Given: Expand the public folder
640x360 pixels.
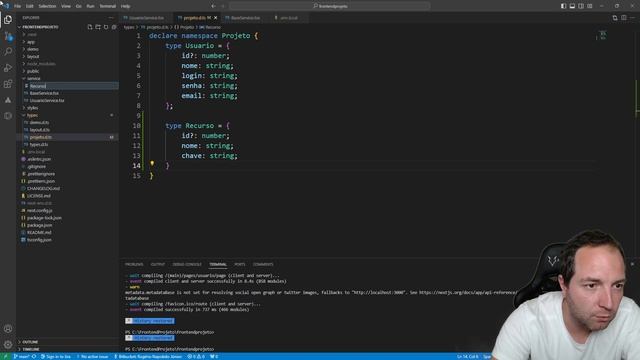Looking at the screenshot, I should [33, 71].
